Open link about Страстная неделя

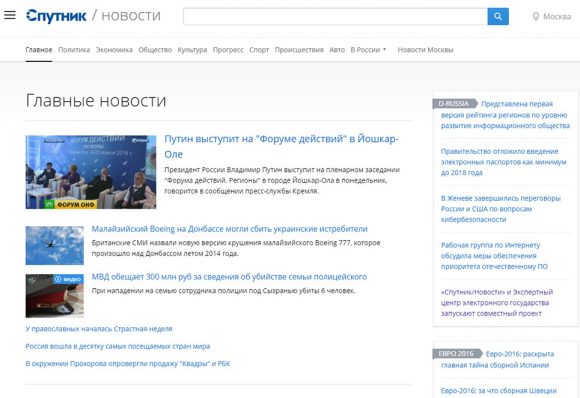pos(99,328)
